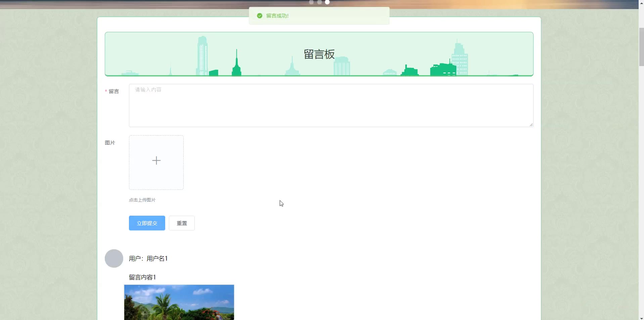Submit the message with 立即提交

[x=147, y=223]
